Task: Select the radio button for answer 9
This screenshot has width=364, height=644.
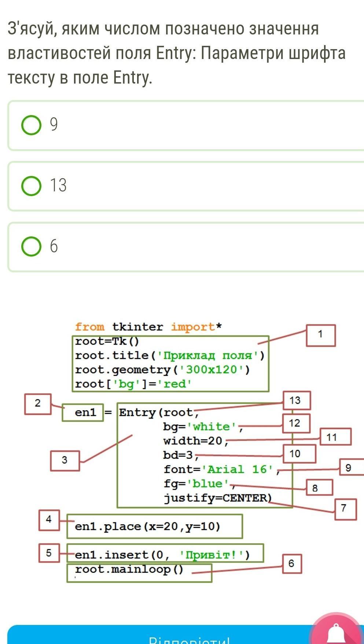Action: pos(31,125)
